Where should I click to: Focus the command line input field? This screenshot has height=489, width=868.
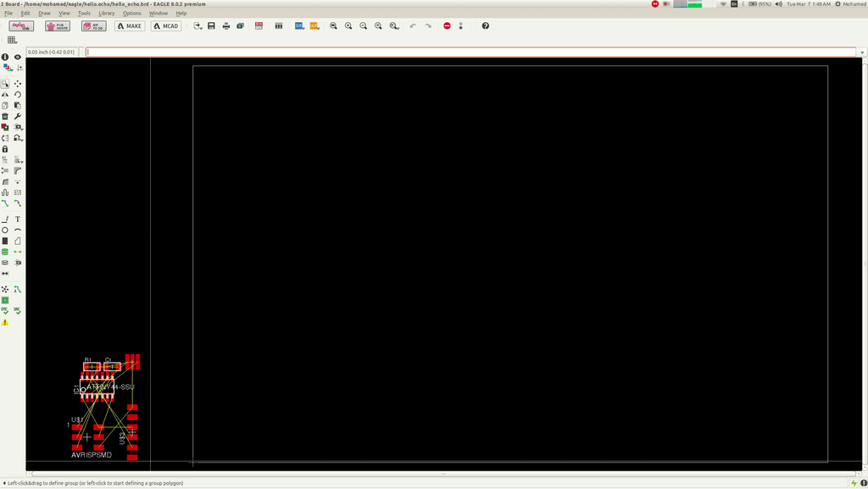click(471, 52)
